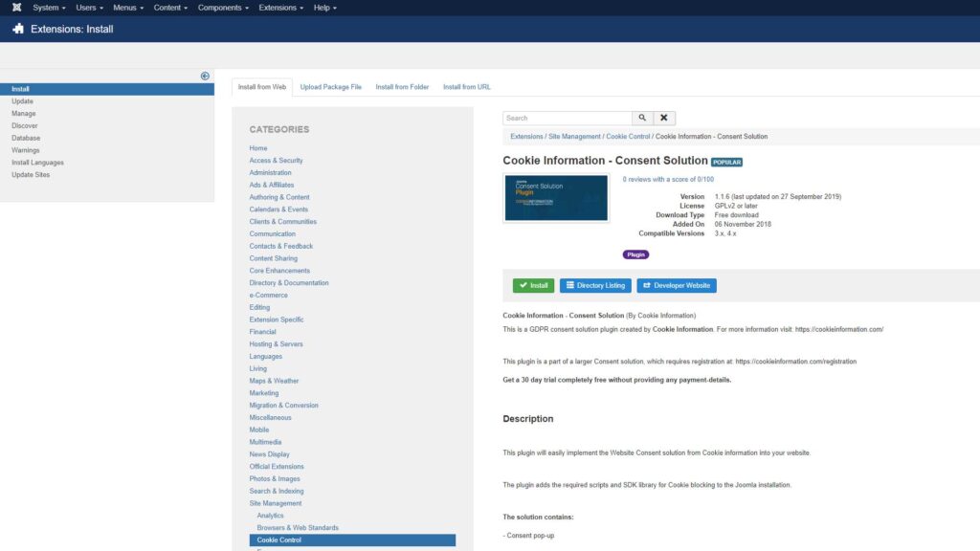980x551 pixels.
Task: Open the Directory Listing button
Action: pos(595,285)
